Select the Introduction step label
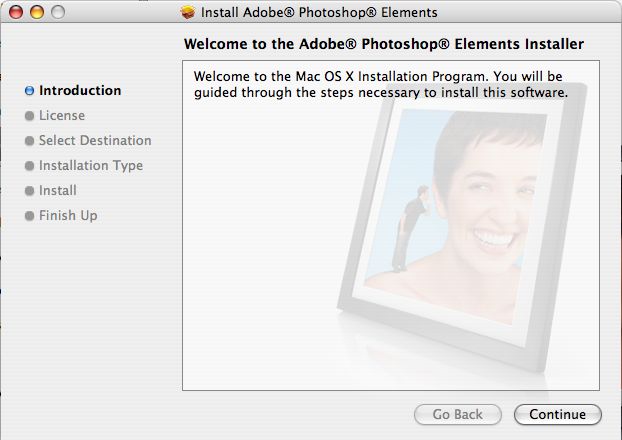The width and height of the screenshot is (622, 440). 80,90
